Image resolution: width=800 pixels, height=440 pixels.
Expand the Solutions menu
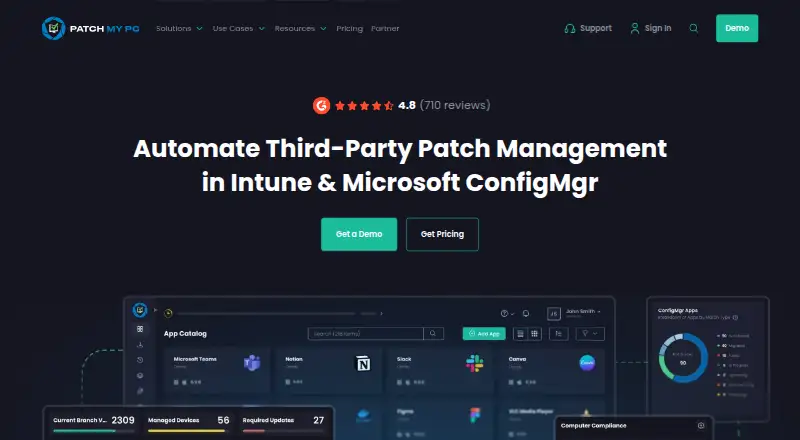point(179,29)
